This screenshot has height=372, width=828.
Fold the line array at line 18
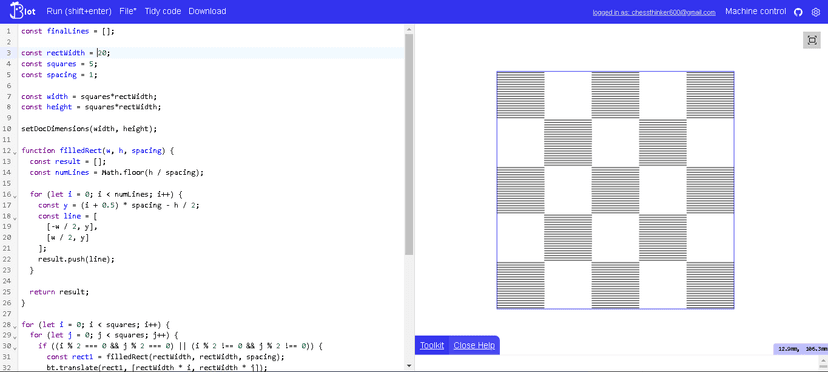coord(15,218)
